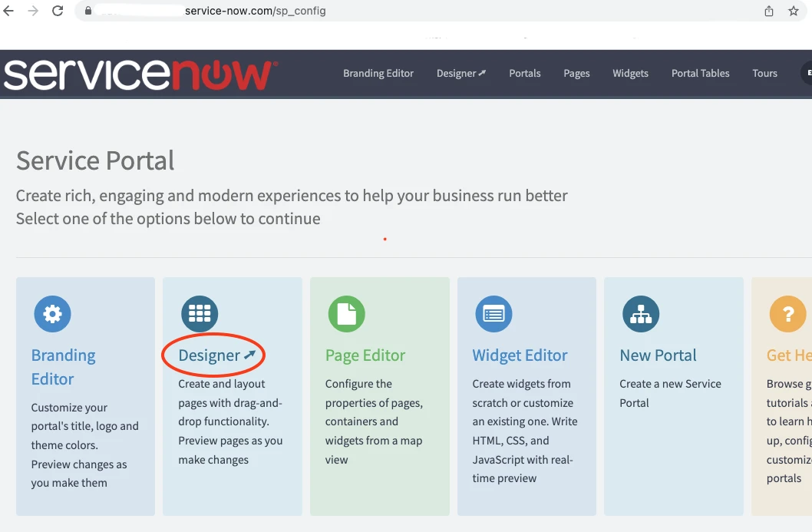Click the Branding Editor gear icon
812x532 pixels.
point(52,315)
